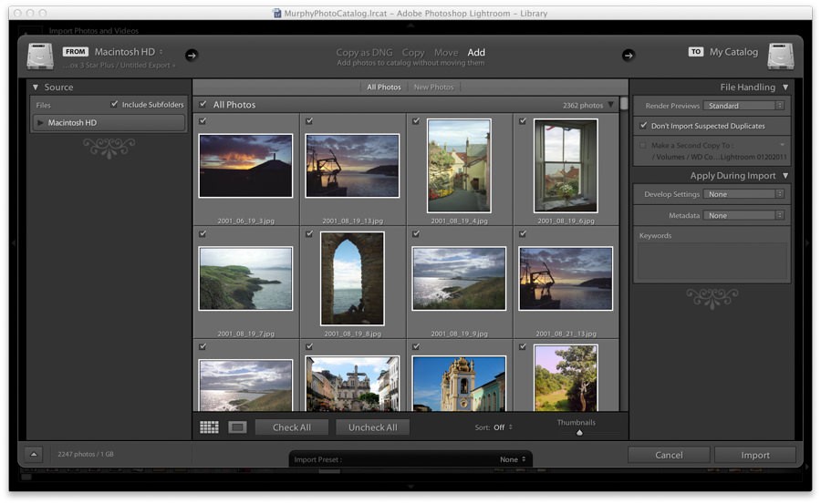Disable Don't Import Suspected Duplicates
821x504 pixels.
pos(643,126)
